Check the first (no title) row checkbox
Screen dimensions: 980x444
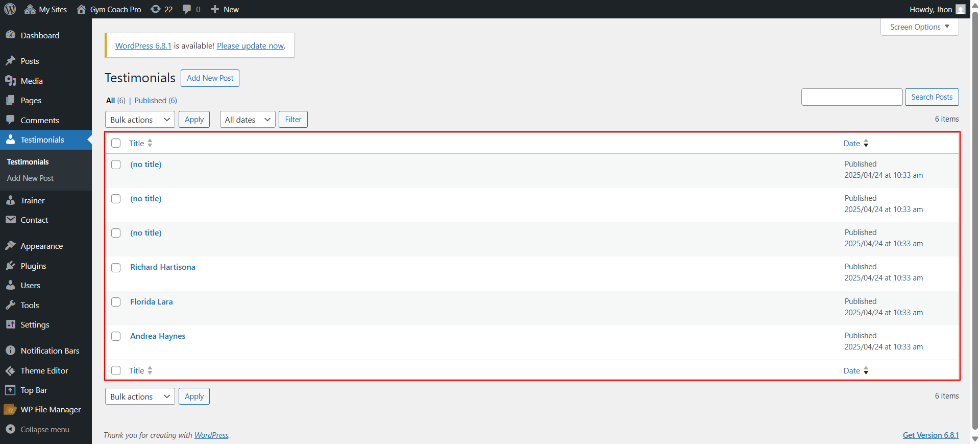(x=116, y=165)
